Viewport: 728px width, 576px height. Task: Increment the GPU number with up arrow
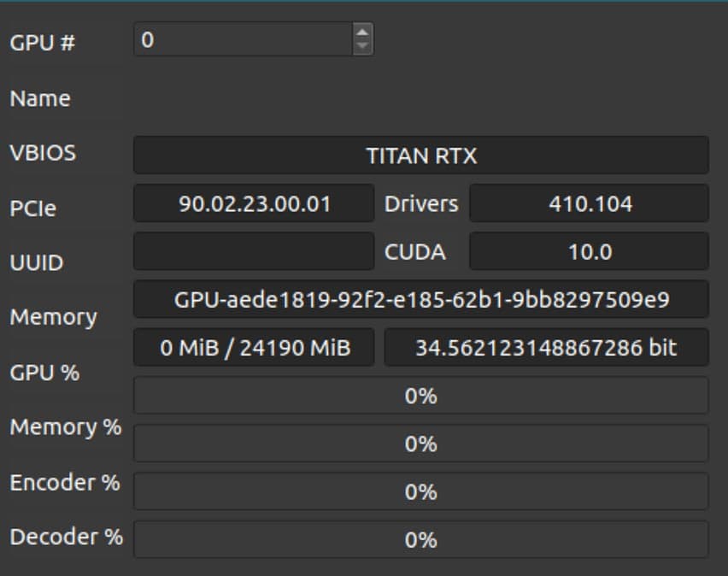[362, 32]
